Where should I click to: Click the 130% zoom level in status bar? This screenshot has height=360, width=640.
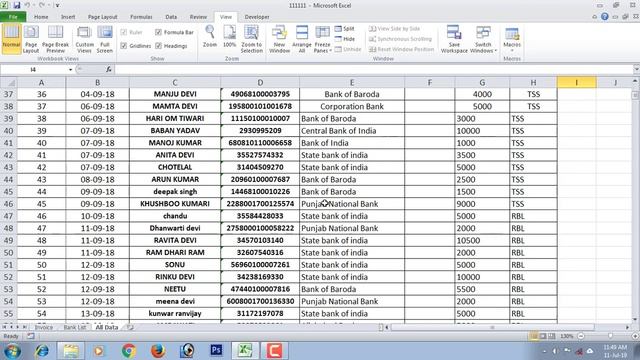tap(566, 336)
